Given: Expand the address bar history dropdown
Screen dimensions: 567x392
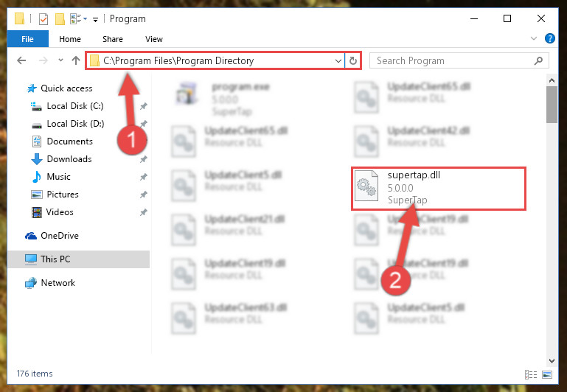Looking at the screenshot, I should point(338,60).
